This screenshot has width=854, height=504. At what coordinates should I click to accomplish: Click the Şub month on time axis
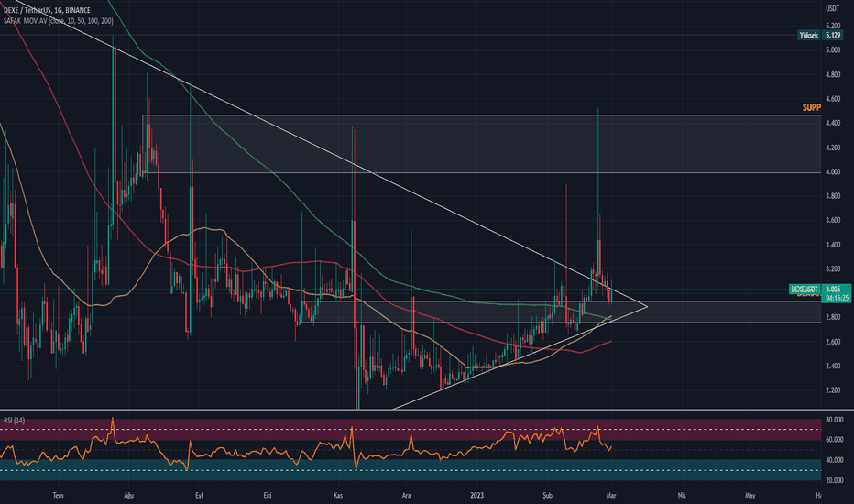[x=547, y=495]
